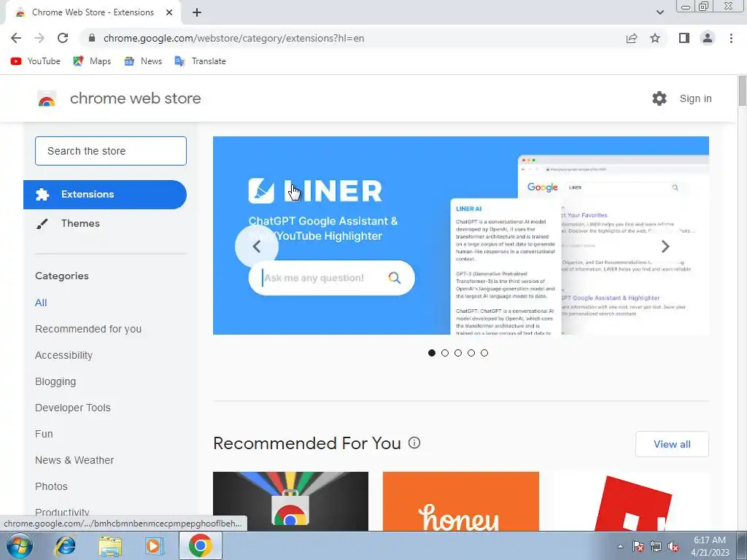Launch Internet Explorer from the taskbar
The height and width of the screenshot is (560, 747).
65,545
